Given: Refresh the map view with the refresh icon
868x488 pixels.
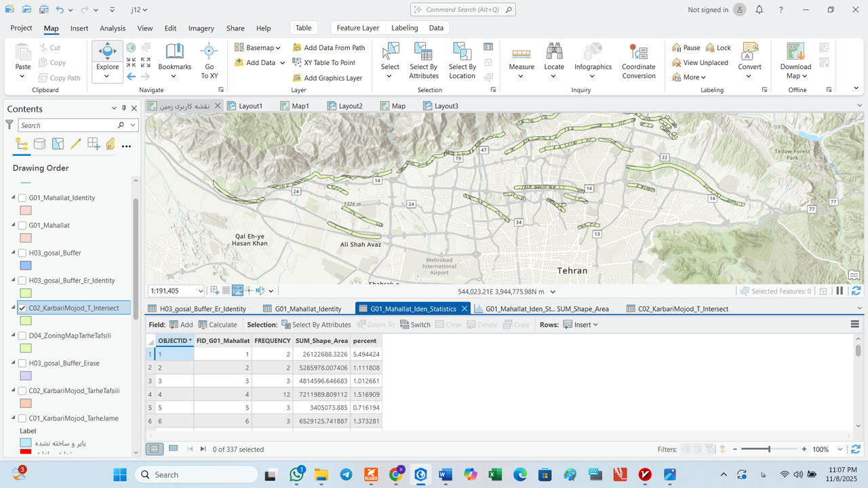Looking at the screenshot, I should point(856,291).
